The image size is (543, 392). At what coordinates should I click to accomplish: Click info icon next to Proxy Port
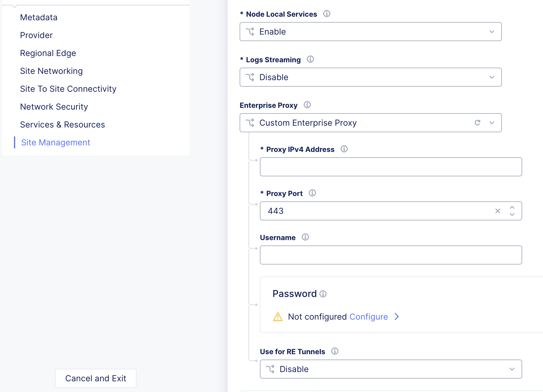pos(312,193)
